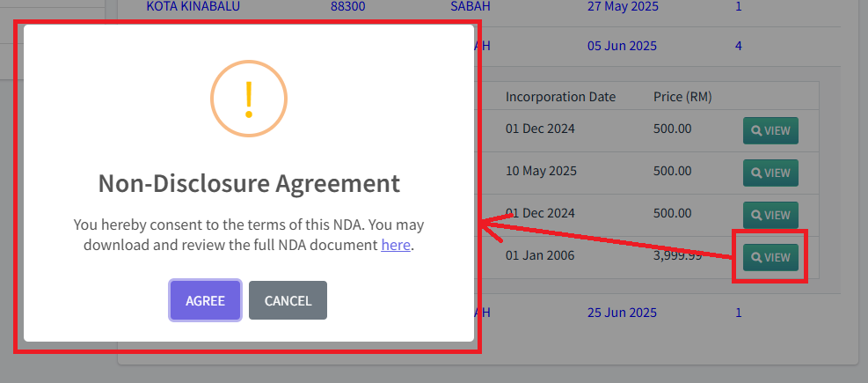Click count 1 in the 27 May 2025 row
The width and height of the screenshot is (868, 383).
click(x=739, y=6)
